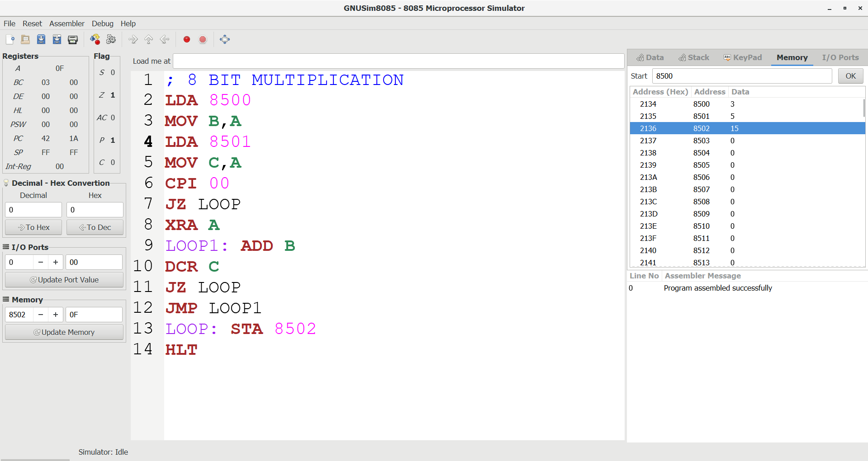Viewport: 868px width, 461px height.
Task: Click OK next to Start address
Action: [x=851, y=76]
